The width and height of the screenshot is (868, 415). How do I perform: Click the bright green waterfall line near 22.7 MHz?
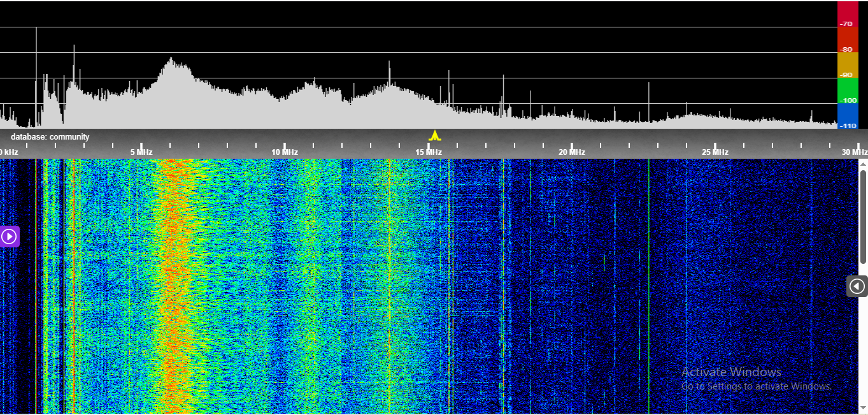tap(649, 287)
